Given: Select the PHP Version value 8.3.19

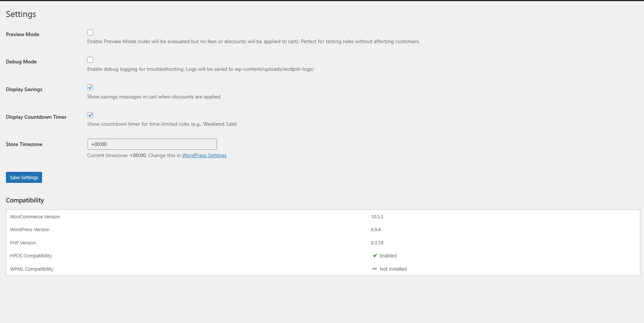Looking at the screenshot, I should (x=377, y=243).
